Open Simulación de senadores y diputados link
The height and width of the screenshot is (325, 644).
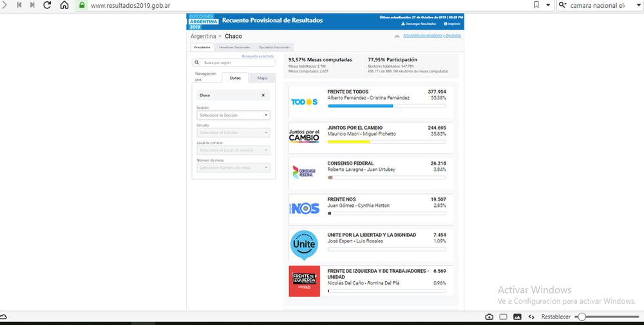[x=435, y=35]
